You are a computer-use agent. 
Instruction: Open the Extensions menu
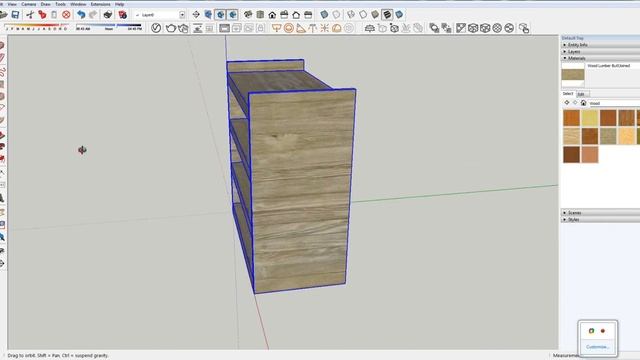click(x=100, y=4)
